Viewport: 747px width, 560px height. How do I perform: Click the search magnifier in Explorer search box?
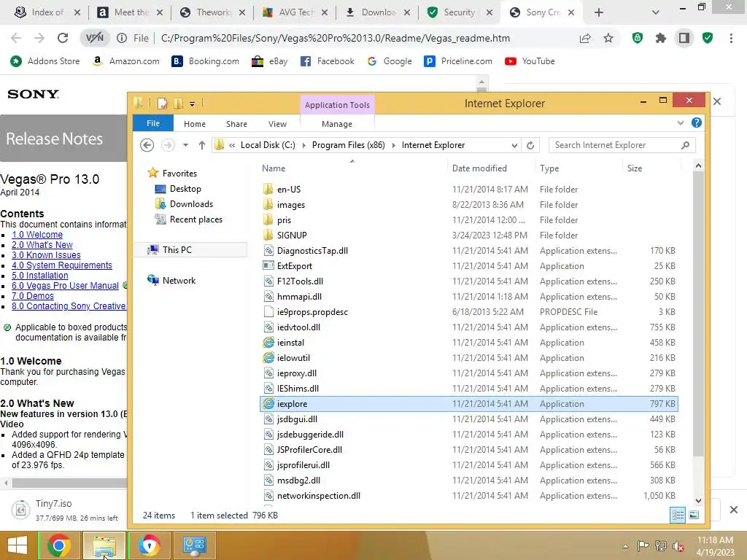click(685, 145)
